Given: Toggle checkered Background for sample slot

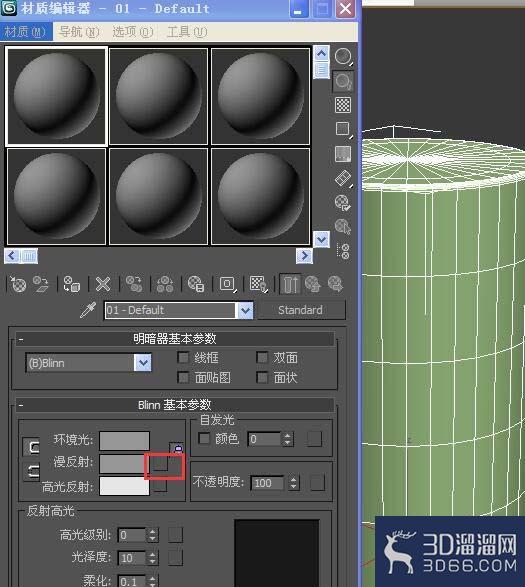Looking at the screenshot, I should tap(343, 105).
